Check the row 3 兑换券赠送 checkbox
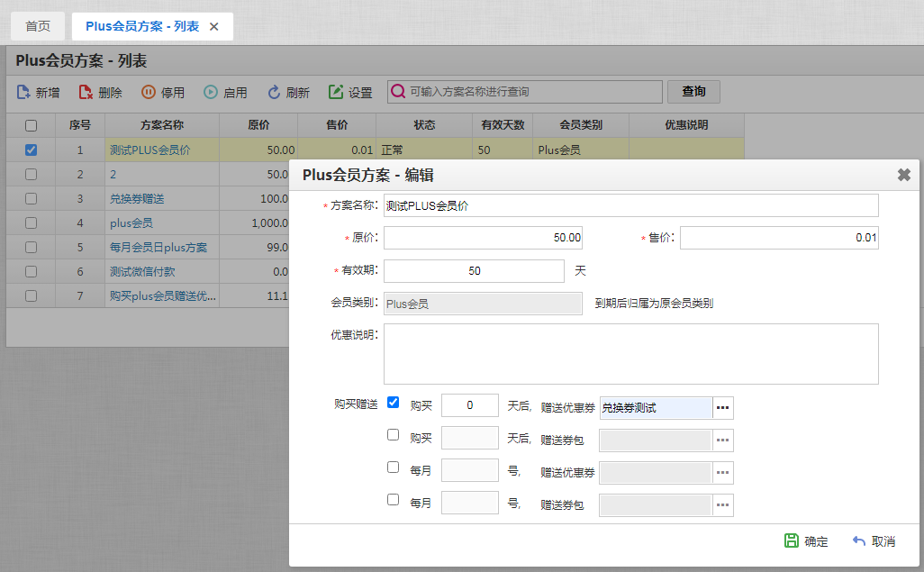This screenshot has width=924, height=572. point(32,199)
